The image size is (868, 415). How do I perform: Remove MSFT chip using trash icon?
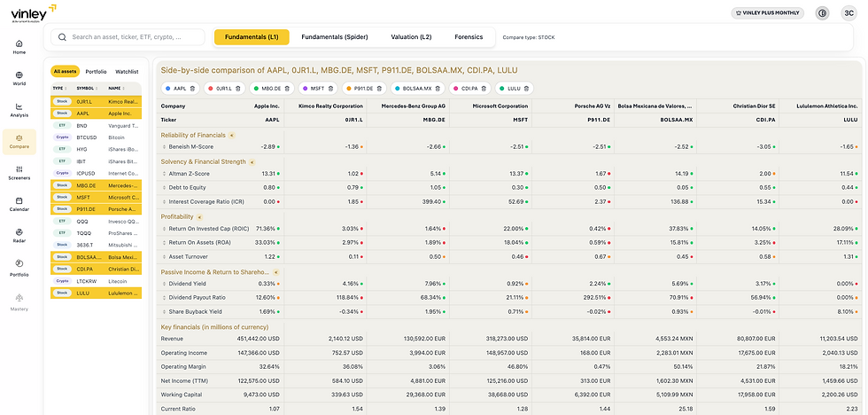329,88
